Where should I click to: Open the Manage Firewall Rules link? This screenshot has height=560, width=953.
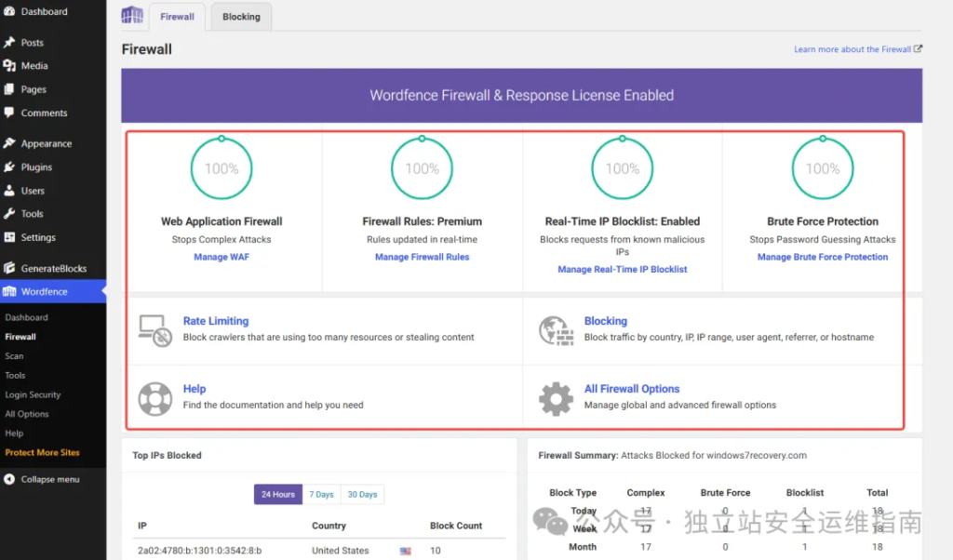pos(422,257)
